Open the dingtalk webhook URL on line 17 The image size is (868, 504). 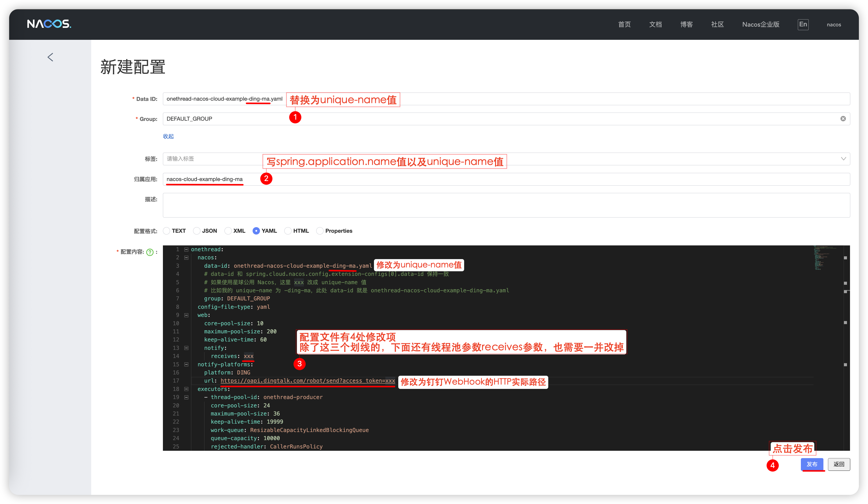(308, 381)
